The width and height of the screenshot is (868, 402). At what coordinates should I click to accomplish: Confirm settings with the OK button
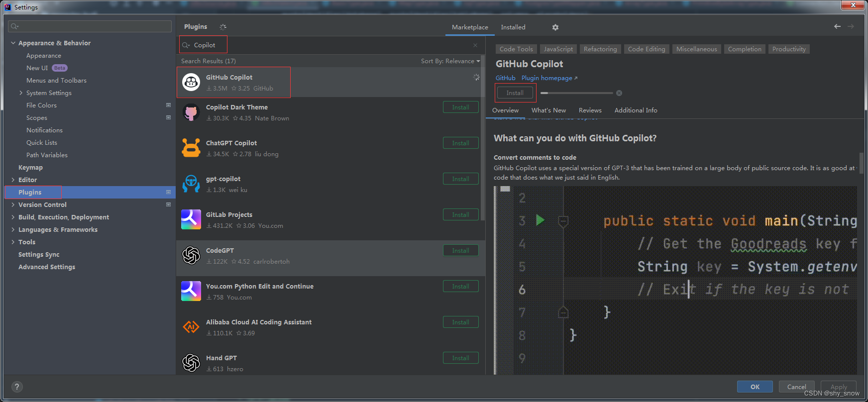755,387
